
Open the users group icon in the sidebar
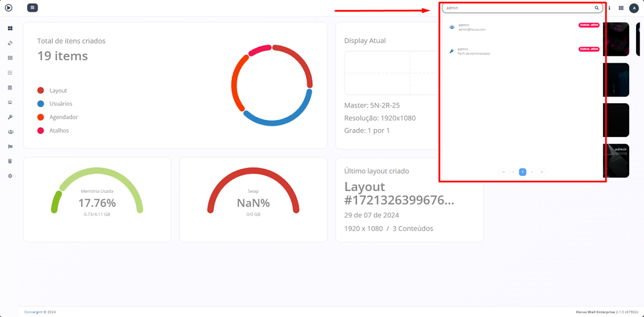(10, 132)
